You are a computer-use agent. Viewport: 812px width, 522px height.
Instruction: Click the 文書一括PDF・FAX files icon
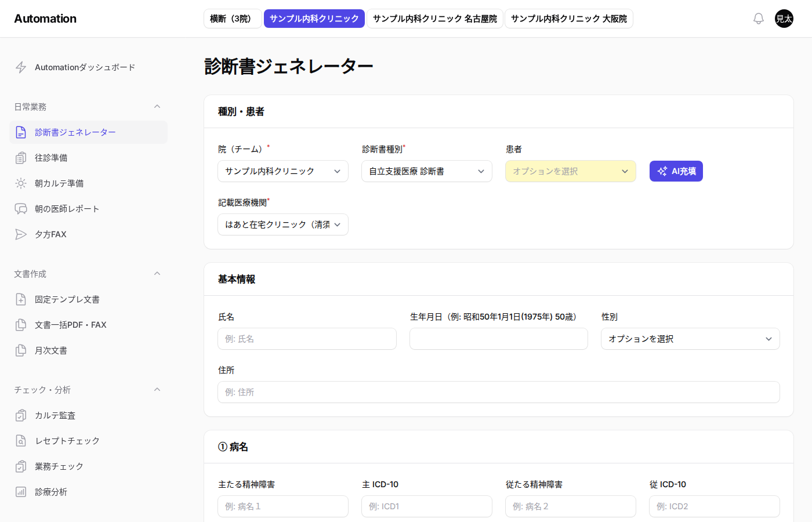coord(21,325)
